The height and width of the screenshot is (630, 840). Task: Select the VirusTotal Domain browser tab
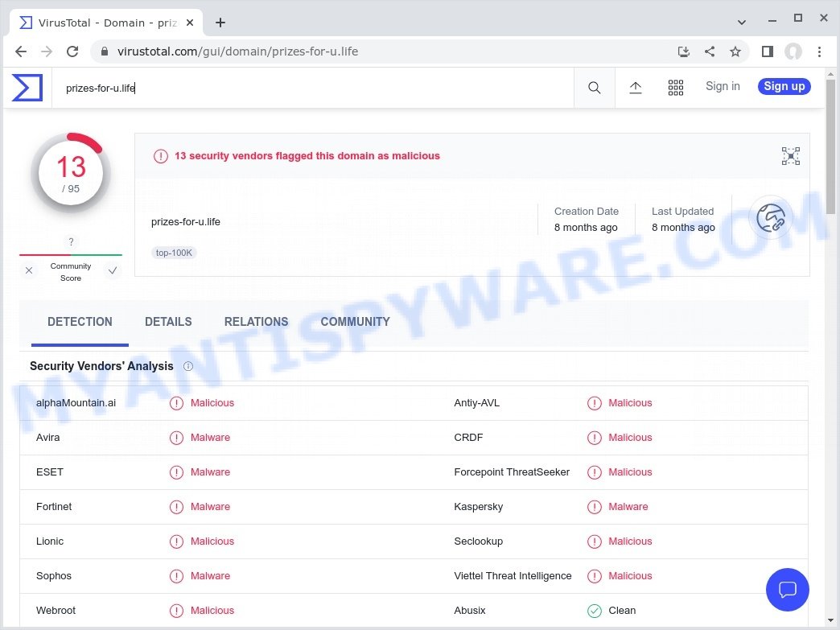tap(106, 23)
